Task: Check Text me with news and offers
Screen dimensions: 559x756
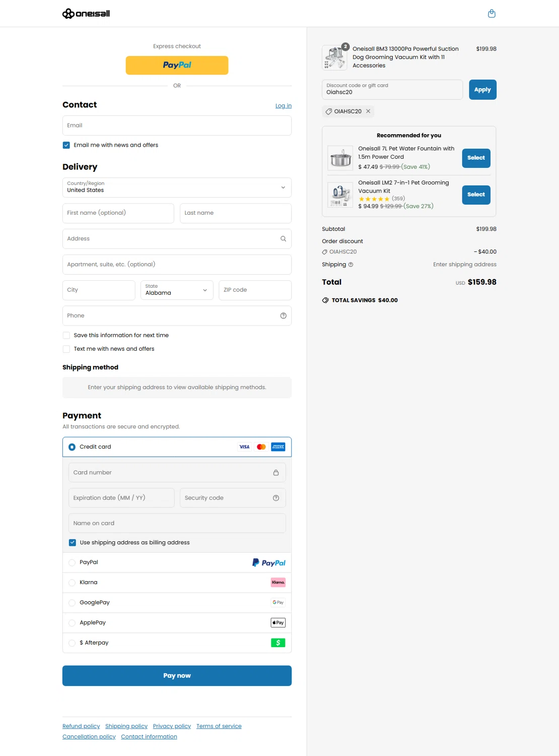Action: [x=66, y=349]
